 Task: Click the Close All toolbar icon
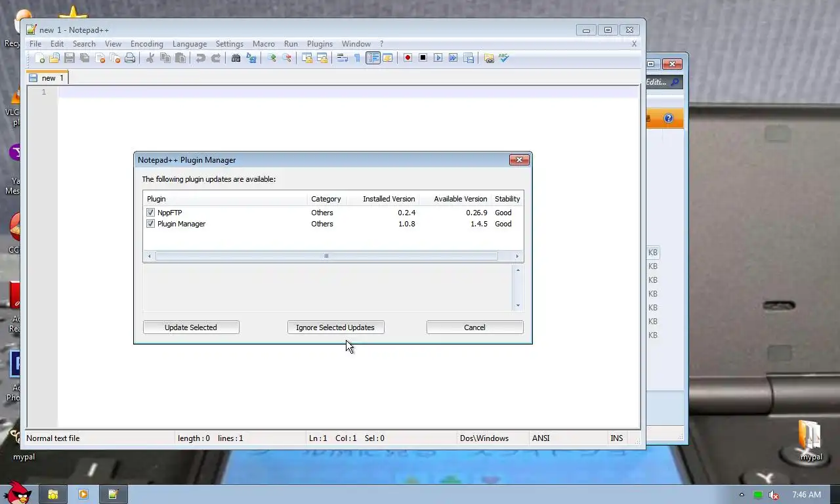pos(115,58)
